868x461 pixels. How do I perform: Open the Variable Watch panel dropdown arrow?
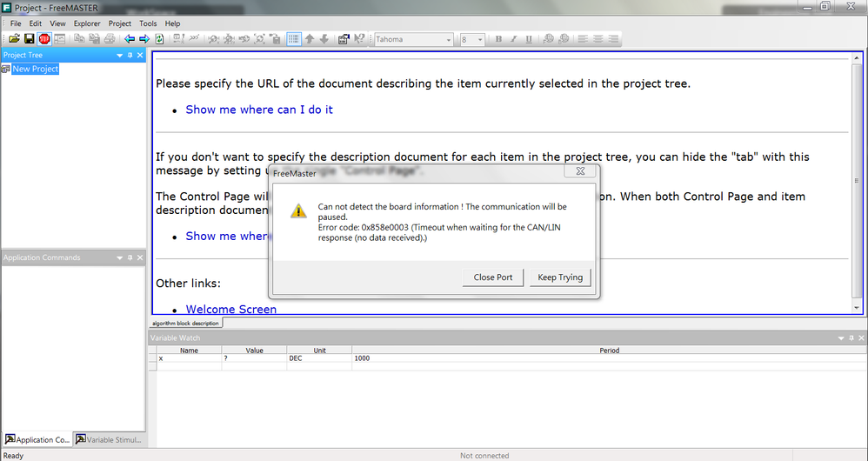click(841, 338)
